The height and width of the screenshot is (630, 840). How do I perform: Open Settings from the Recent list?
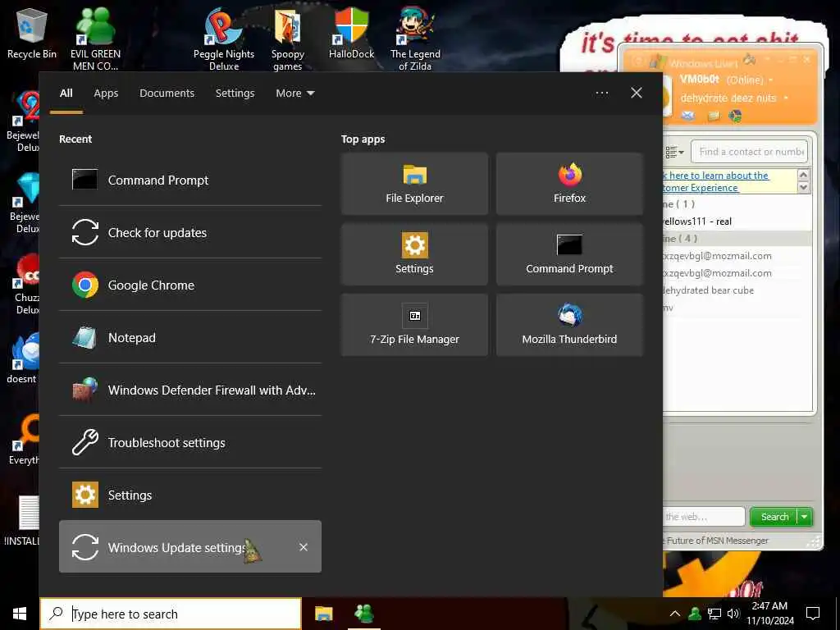[190, 495]
